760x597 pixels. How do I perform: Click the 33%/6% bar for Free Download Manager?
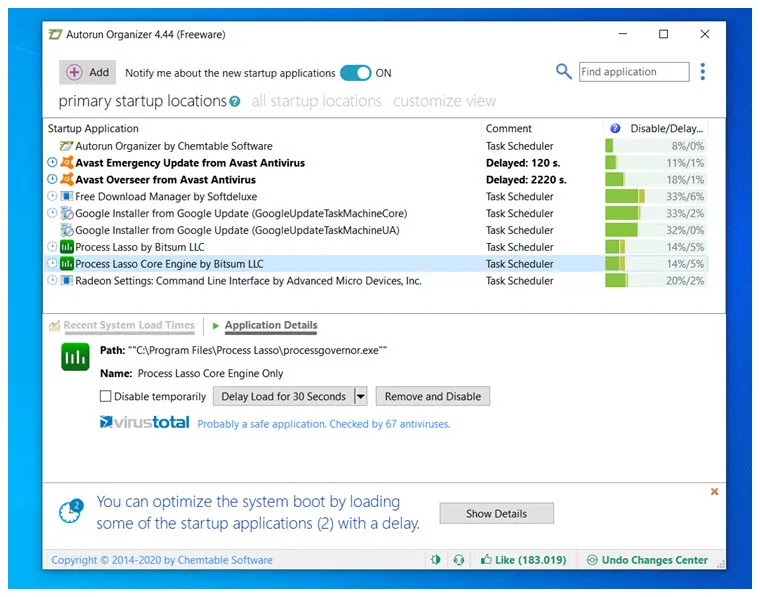pos(655,196)
